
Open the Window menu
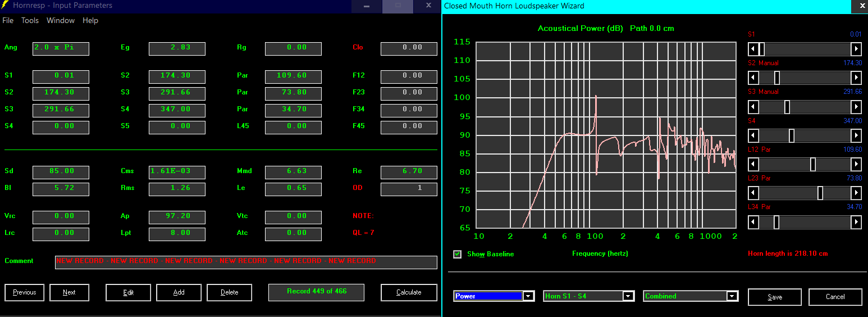click(x=61, y=20)
